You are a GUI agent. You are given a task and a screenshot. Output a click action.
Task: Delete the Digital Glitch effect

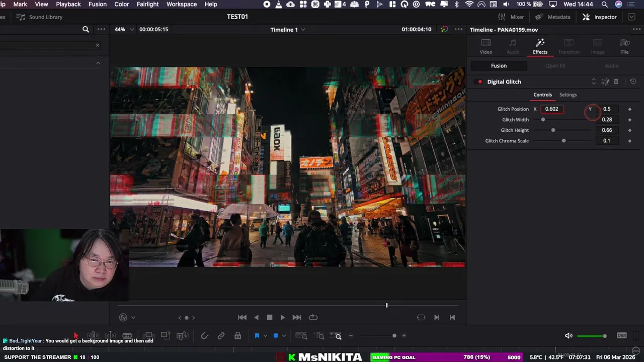pyautogui.click(x=616, y=81)
